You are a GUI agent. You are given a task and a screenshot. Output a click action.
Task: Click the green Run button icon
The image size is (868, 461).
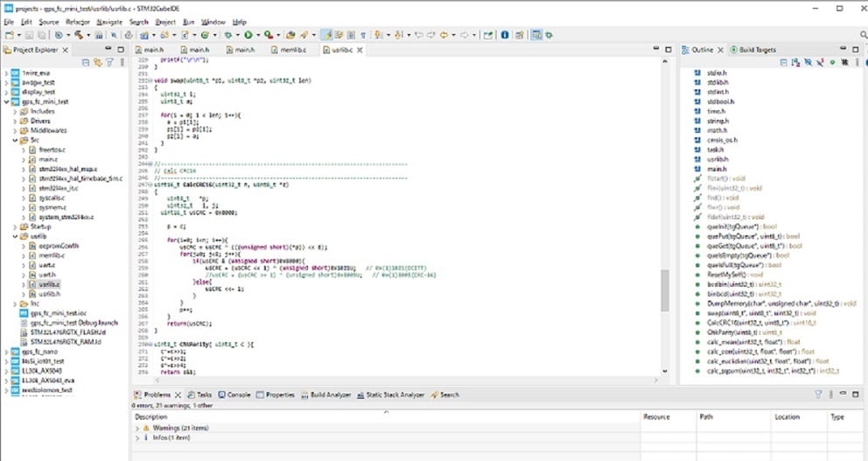click(248, 35)
